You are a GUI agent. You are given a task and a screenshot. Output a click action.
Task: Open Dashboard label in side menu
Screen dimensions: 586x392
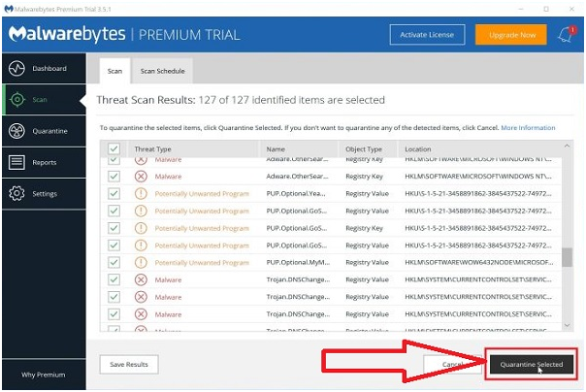[x=49, y=68]
